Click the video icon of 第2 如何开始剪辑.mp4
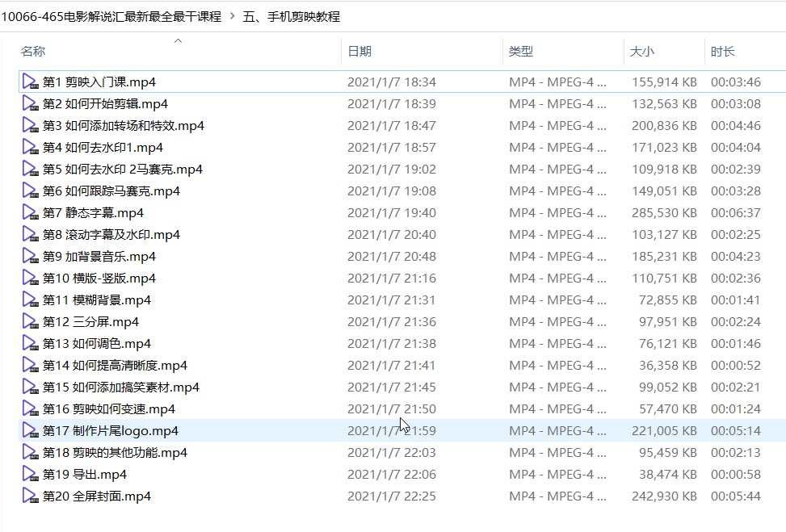 click(x=30, y=103)
